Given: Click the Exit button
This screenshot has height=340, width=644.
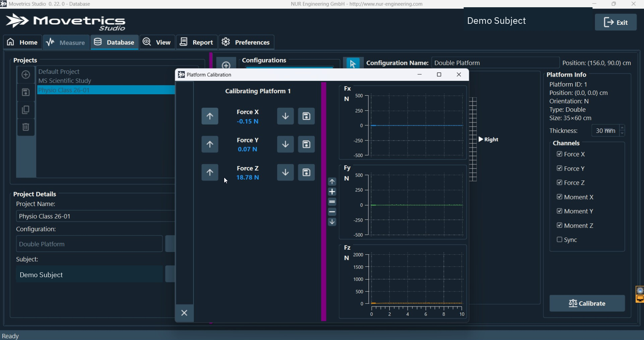Looking at the screenshot, I should tap(616, 22).
